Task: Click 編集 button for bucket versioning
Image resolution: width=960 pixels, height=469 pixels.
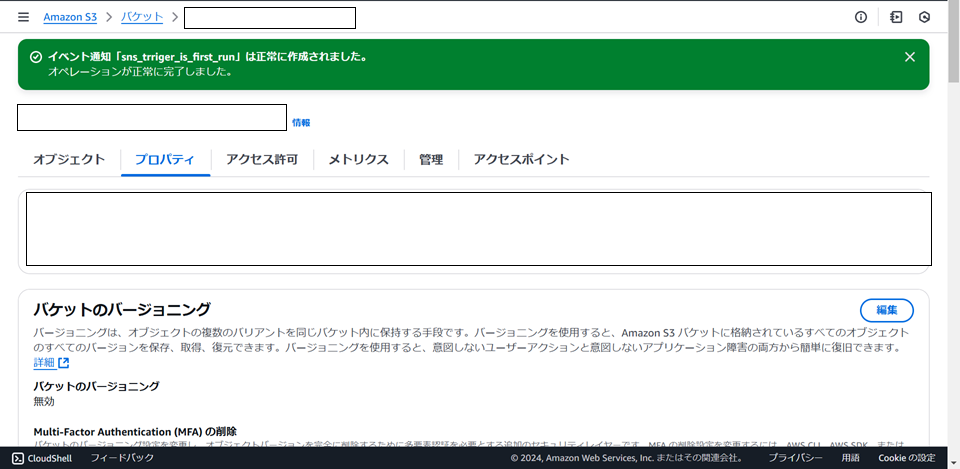Action: (887, 310)
